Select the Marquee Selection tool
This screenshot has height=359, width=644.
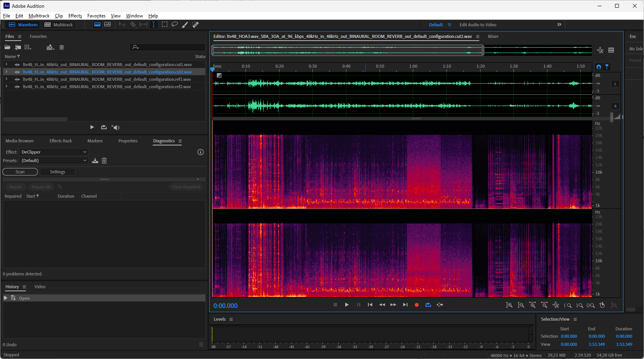coord(165,24)
